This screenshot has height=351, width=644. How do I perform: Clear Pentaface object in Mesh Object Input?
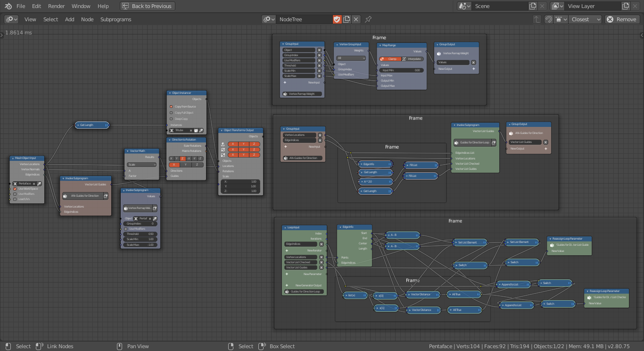coord(34,184)
